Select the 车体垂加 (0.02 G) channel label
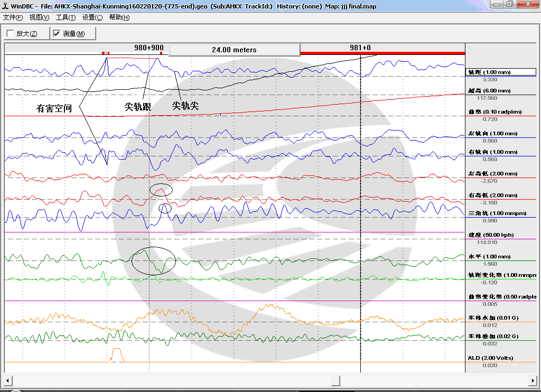Viewport: 541px width, 392px height. pyautogui.click(x=493, y=337)
